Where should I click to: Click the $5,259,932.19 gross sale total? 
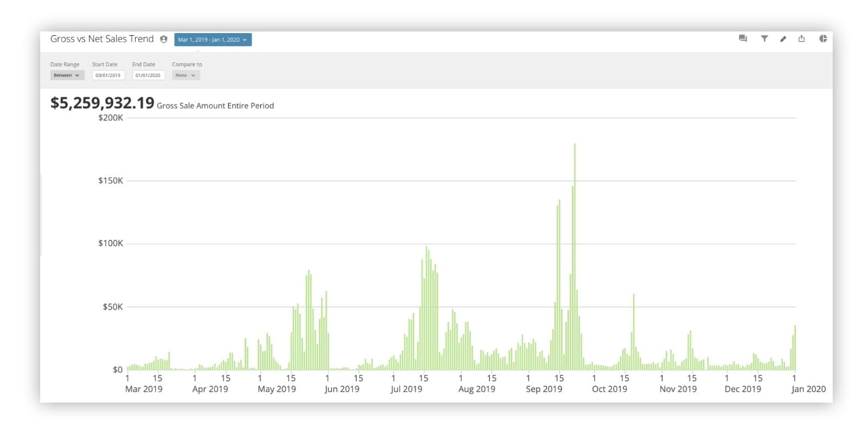pos(103,103)
